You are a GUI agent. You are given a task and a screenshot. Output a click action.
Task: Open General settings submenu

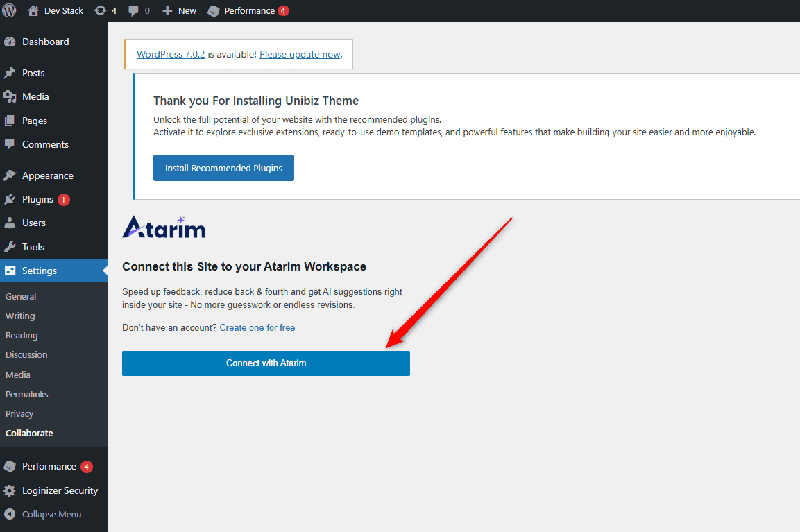pyautogui.click(x=21, y=296)
